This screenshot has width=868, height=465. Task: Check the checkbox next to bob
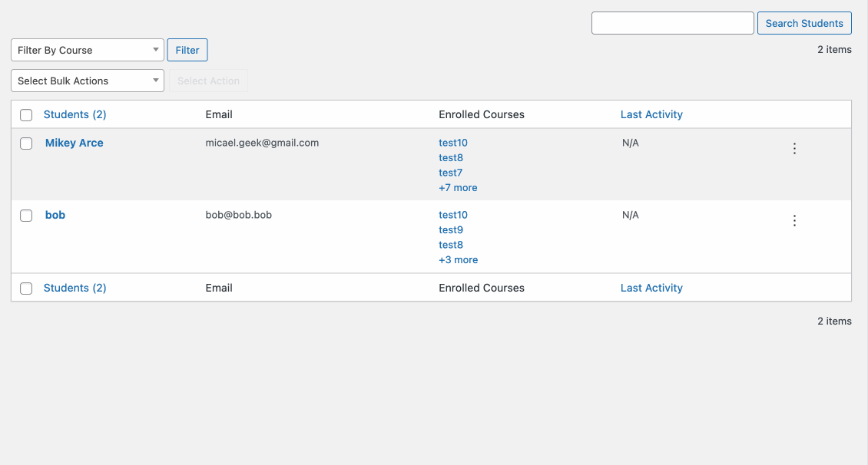tap(25, 215)
